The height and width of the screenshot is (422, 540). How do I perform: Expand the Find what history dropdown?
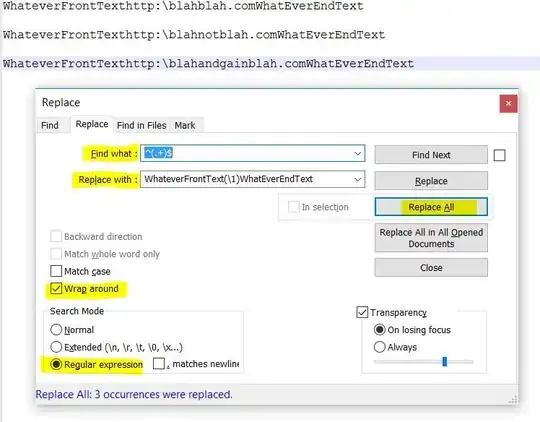(x=358, y=153)
